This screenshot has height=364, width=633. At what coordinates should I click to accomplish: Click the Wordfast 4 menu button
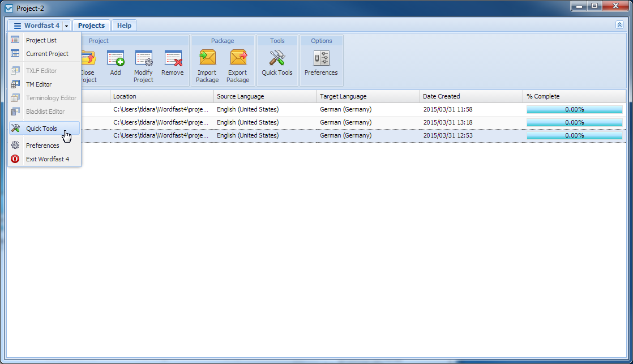click(36, 25)
